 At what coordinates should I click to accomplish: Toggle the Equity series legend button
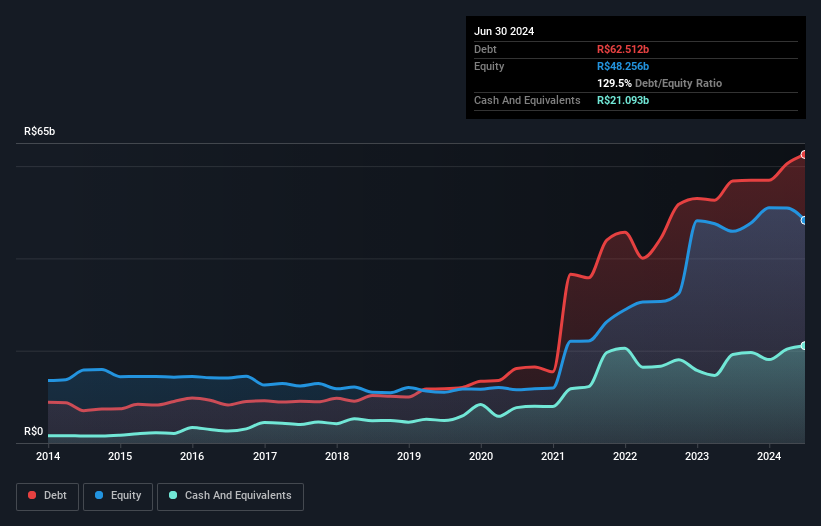118,496
